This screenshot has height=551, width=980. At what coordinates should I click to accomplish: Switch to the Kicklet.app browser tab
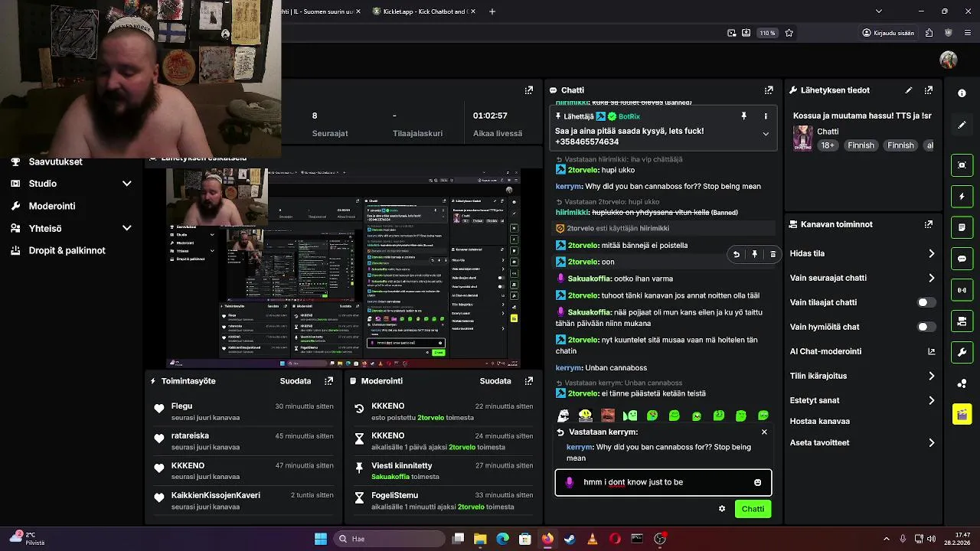pyautogui.click(x=423, y=11)
